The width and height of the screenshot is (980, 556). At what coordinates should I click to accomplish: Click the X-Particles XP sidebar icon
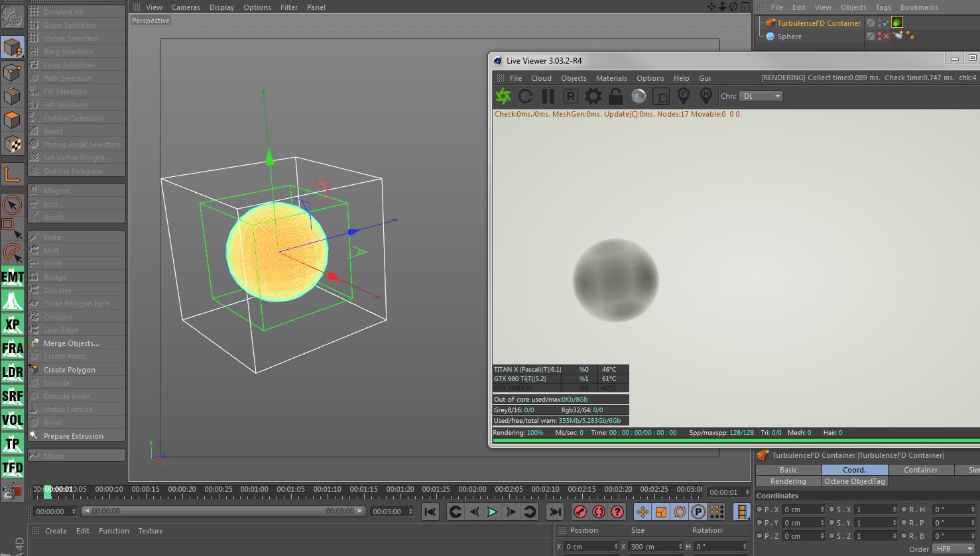(x=13, y=325)
